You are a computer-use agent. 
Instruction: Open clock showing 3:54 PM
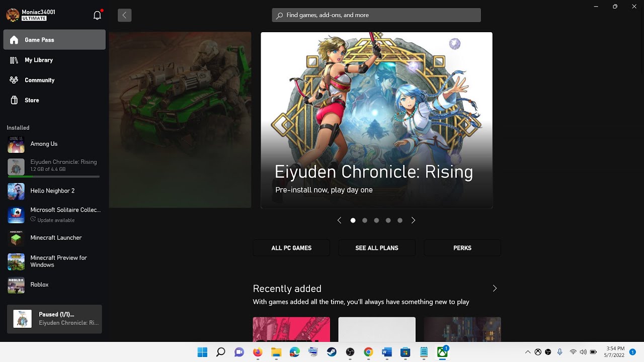point(615,351)
